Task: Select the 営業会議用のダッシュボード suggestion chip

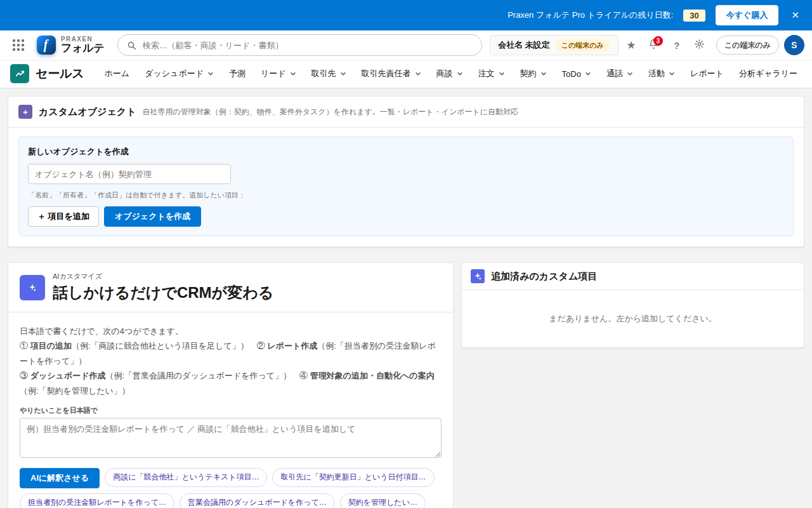Action: [x=257, y=502]
